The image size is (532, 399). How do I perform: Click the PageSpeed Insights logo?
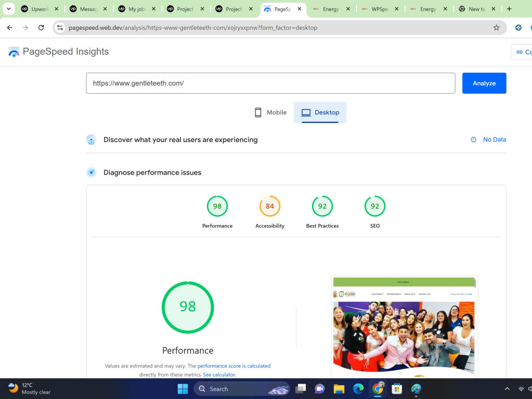59,52
